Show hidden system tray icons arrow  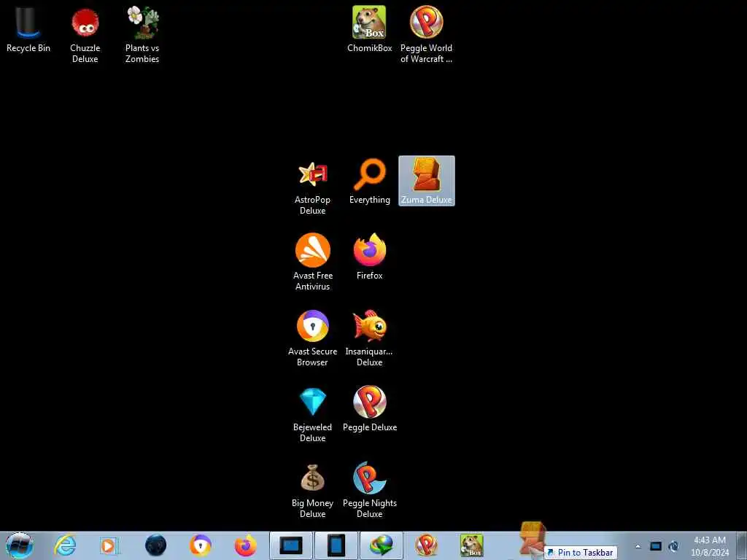click(x=638, y=546)
